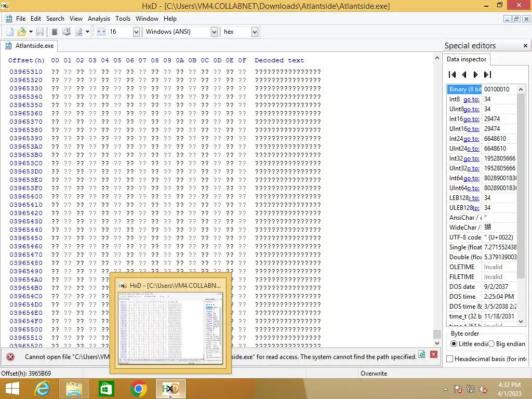Jump to first byte in Data inspector
Image resolution: width=532 pixels, height=399 pixels.
(x=453, y=74)
